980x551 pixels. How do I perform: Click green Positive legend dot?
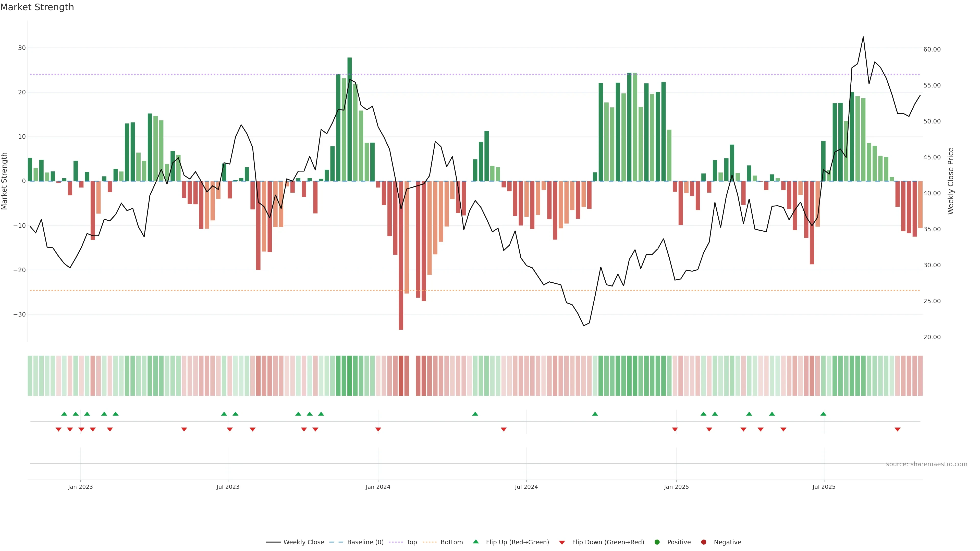657,542
